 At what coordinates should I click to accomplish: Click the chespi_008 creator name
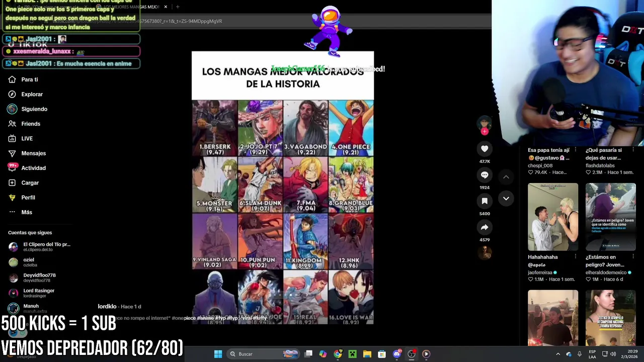(540, 165)
